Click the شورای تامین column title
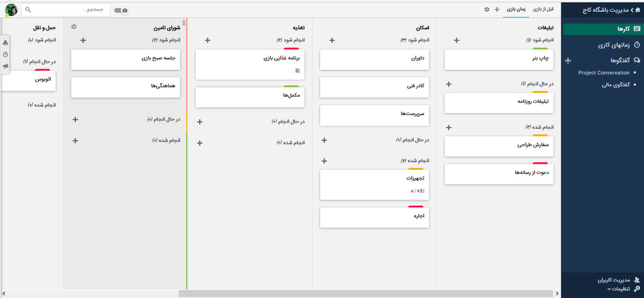 [166, 27]
